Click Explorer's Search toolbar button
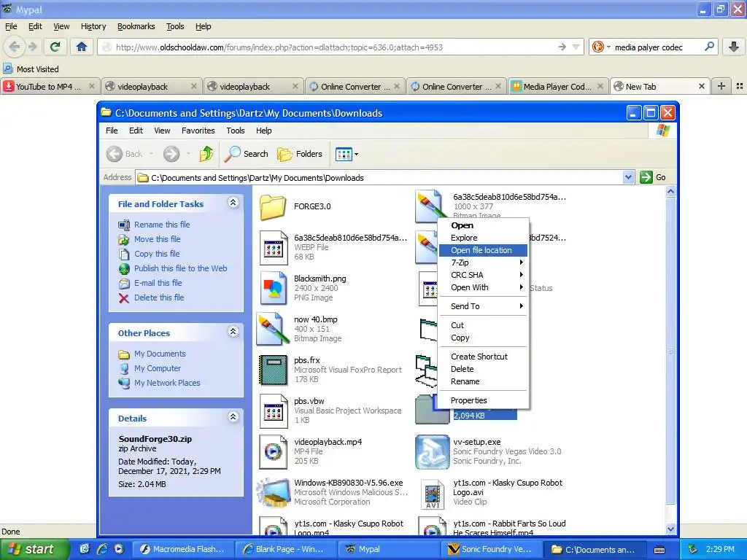The width and height of the screenshot is (747, 560). (246, 154)
